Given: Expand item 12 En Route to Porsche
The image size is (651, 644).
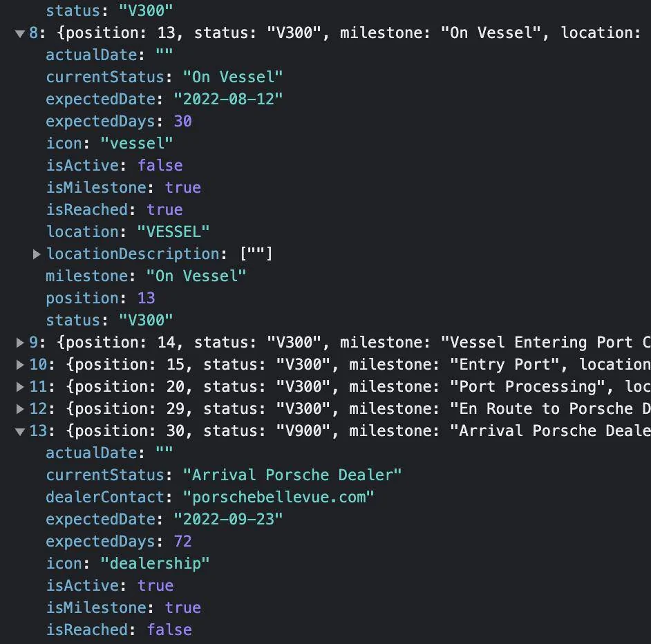Looking at the screenshot, I should 19,408.
